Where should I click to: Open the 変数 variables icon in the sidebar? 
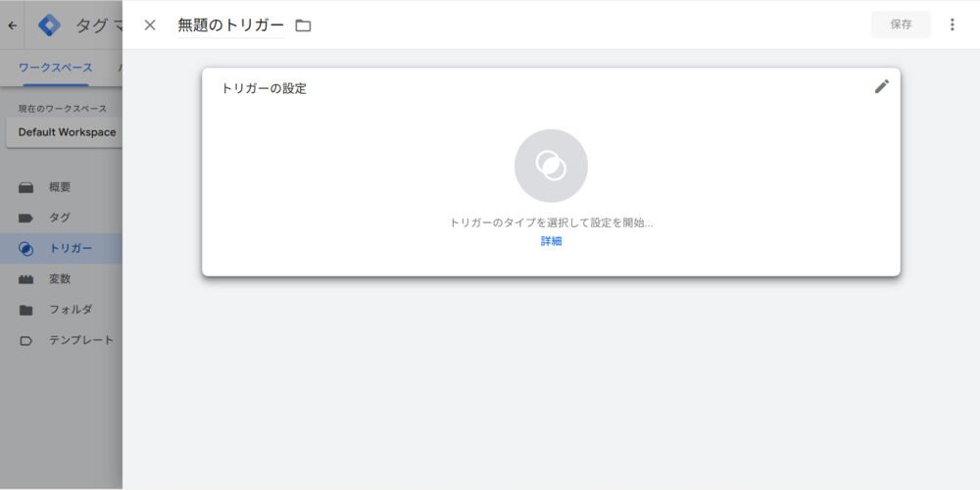click(26, 279)
